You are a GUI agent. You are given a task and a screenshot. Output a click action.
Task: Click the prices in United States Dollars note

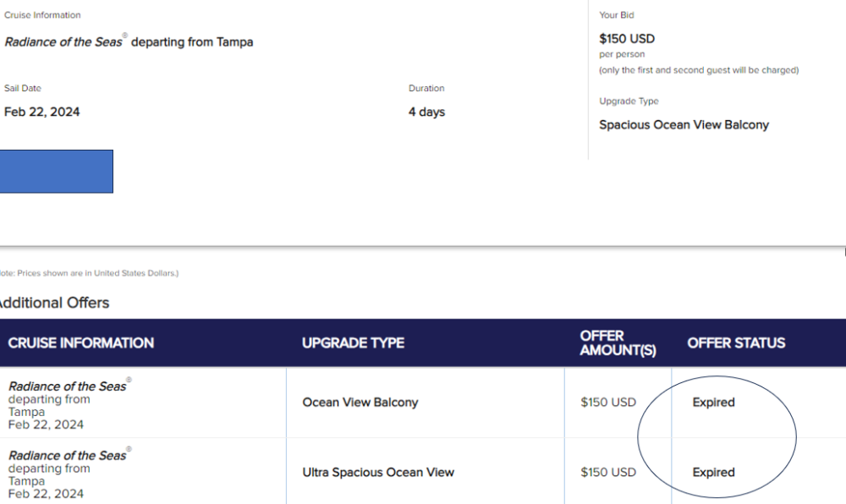(x=89, y=273)
